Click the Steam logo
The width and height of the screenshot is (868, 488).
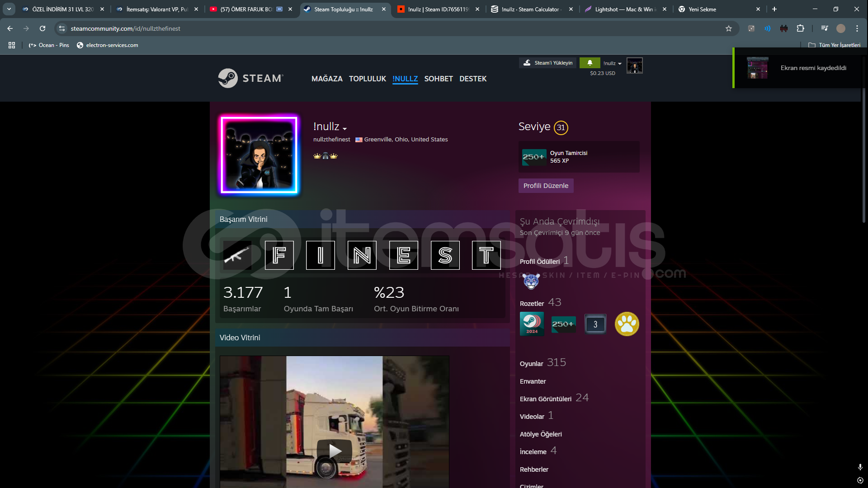coord(251,78)
